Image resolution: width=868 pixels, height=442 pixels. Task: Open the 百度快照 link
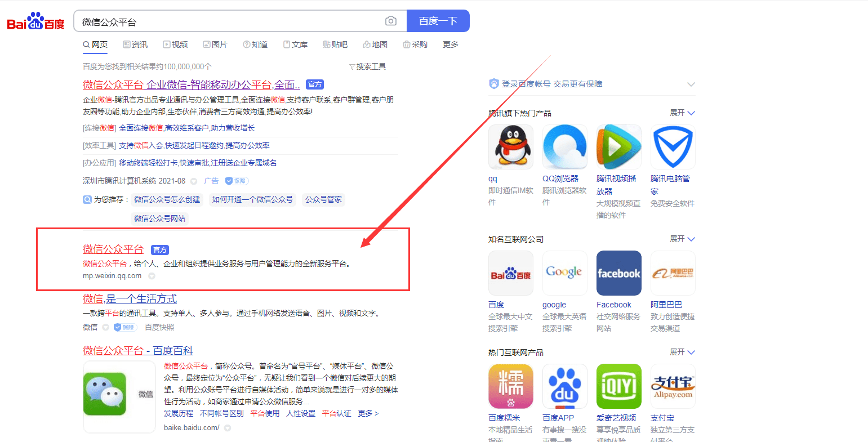(159, 327)
